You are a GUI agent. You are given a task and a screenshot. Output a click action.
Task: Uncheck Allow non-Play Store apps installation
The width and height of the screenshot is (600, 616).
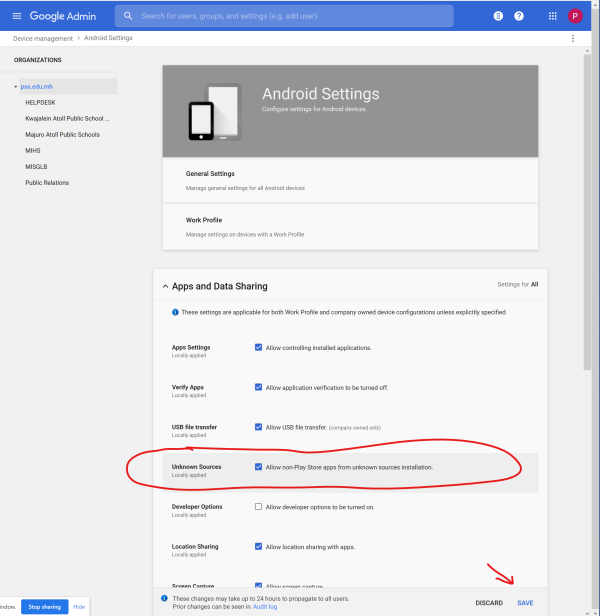coord(259,467)
